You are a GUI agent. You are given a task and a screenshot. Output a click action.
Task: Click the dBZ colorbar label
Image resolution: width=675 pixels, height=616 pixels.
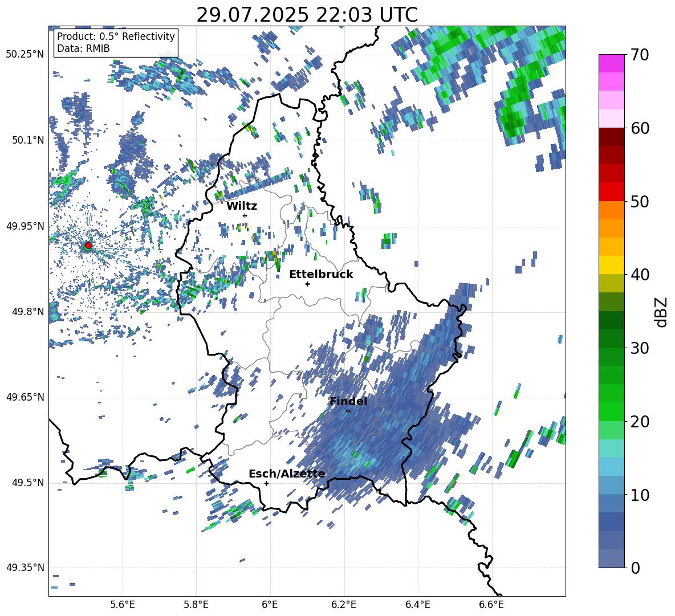662,312
